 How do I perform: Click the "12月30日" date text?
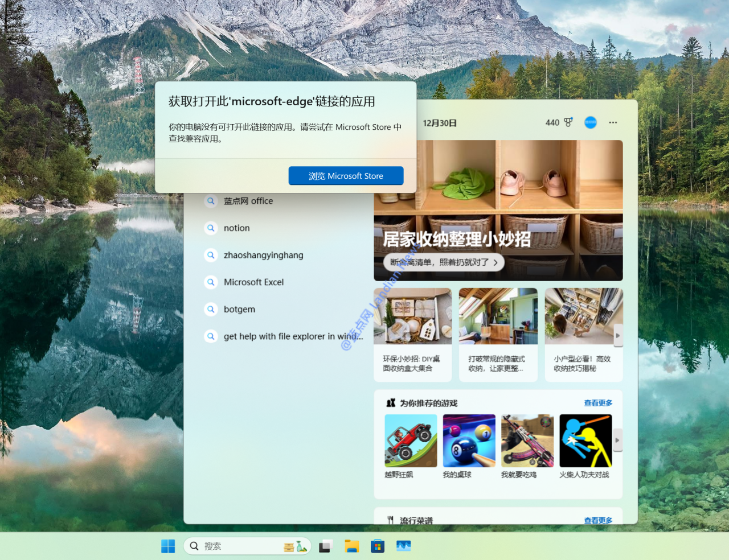tap(440, 123)
